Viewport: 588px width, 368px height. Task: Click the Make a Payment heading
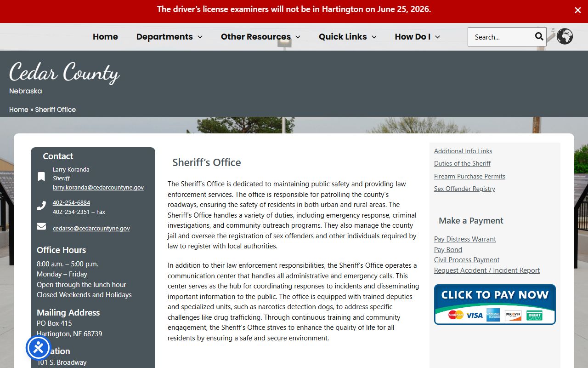point(471,221)
